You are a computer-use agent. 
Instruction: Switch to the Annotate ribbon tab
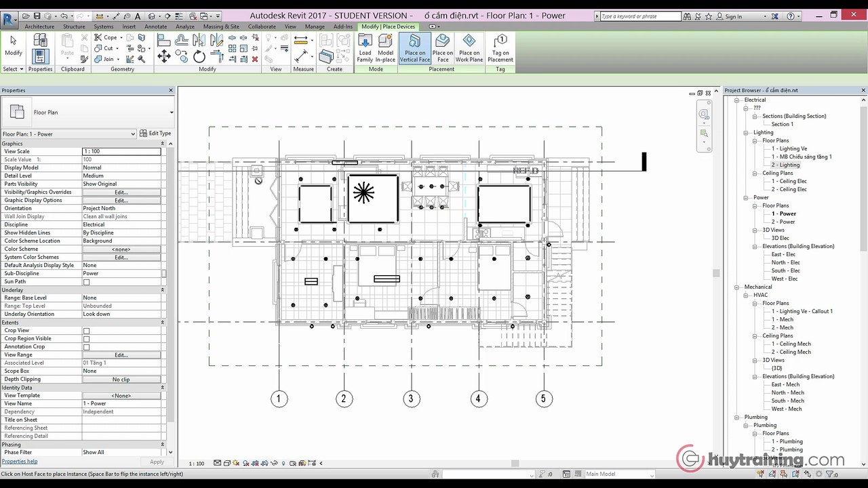(155, 26)
